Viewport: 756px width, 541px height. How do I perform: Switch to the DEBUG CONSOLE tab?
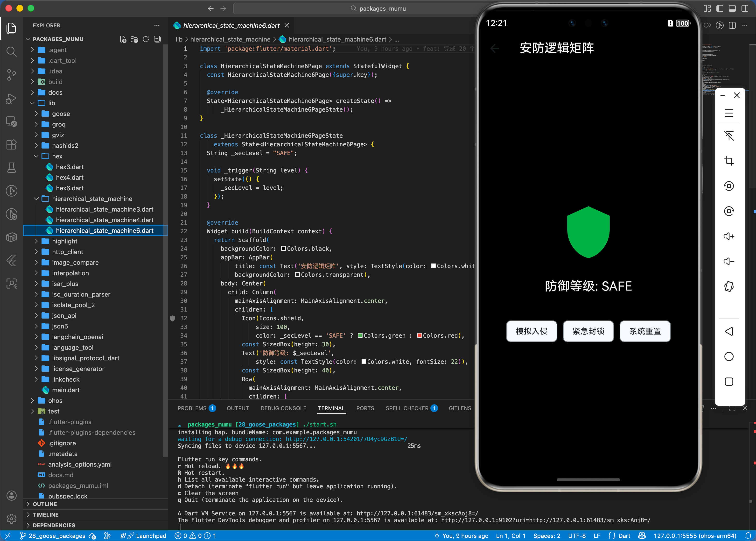[283, 408]
